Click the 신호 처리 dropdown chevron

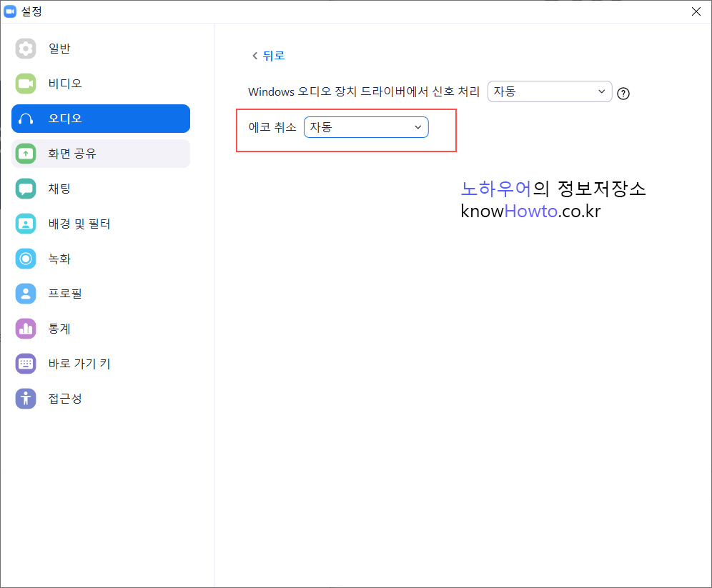point(602,91)
